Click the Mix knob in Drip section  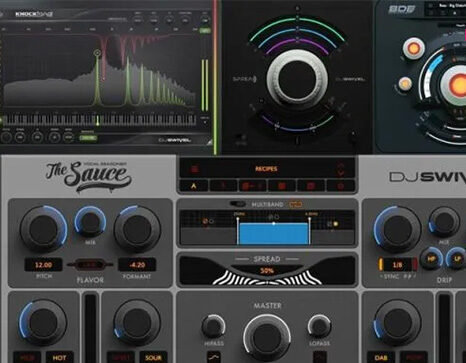(444, 221)
